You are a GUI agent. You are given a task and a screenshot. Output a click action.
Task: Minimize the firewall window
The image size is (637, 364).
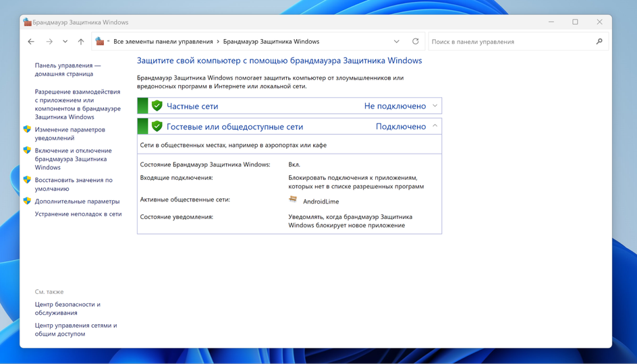point(551,22)
